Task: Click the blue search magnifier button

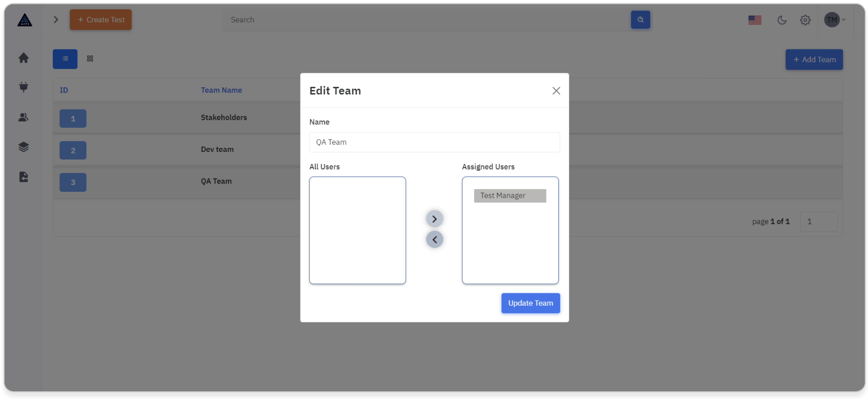Action: tap(640, 20)
